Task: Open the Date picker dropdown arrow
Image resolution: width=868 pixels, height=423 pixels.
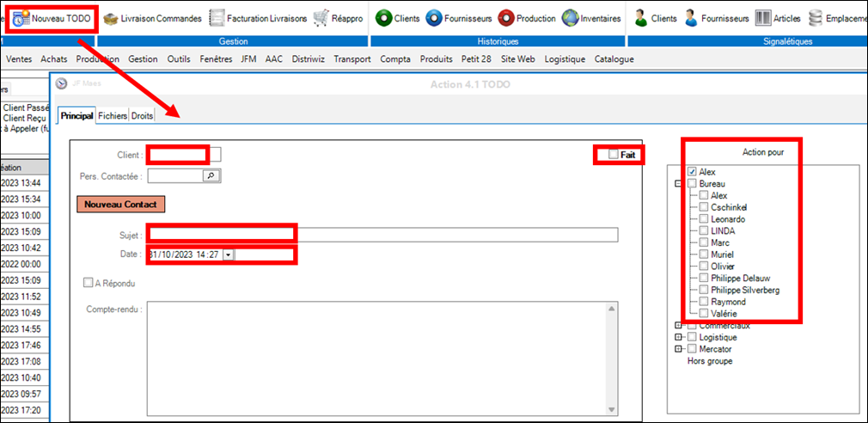Action: (x=228, y=255)
